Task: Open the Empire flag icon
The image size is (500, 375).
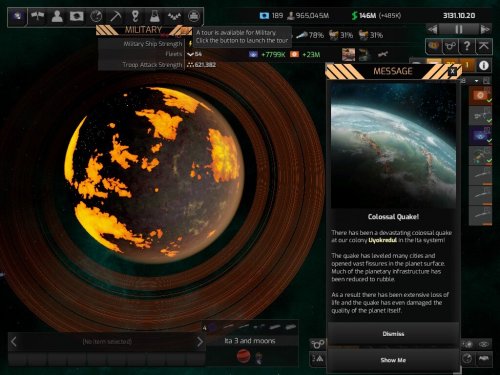Action: [x=76, y=16]
